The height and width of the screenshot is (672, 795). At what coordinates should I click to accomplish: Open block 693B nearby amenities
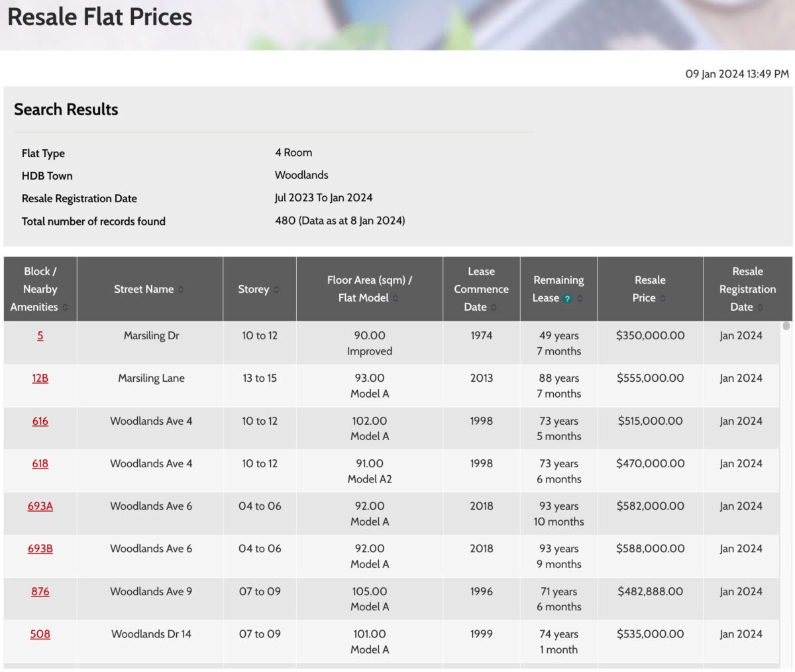tap(40, 548)
